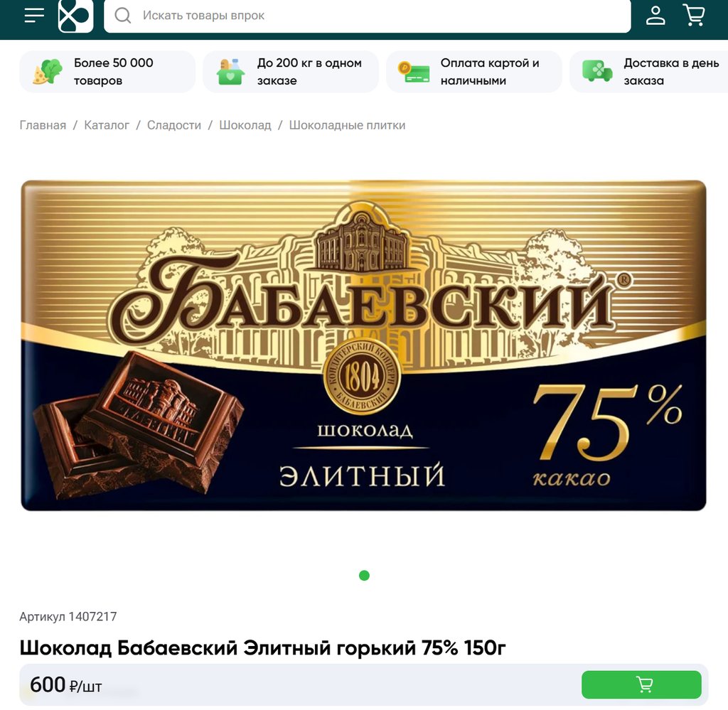Select the green image carousel dot

click(x=365, y=576)
